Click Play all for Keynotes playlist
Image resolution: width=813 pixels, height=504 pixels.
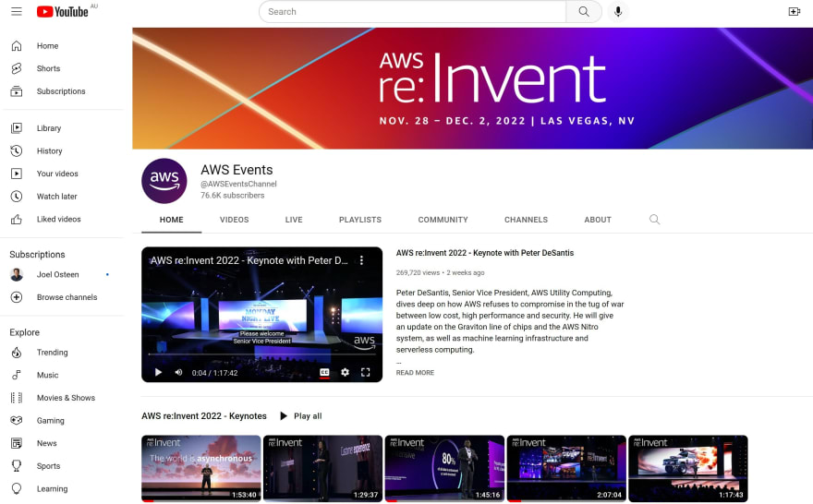(301, 416)
